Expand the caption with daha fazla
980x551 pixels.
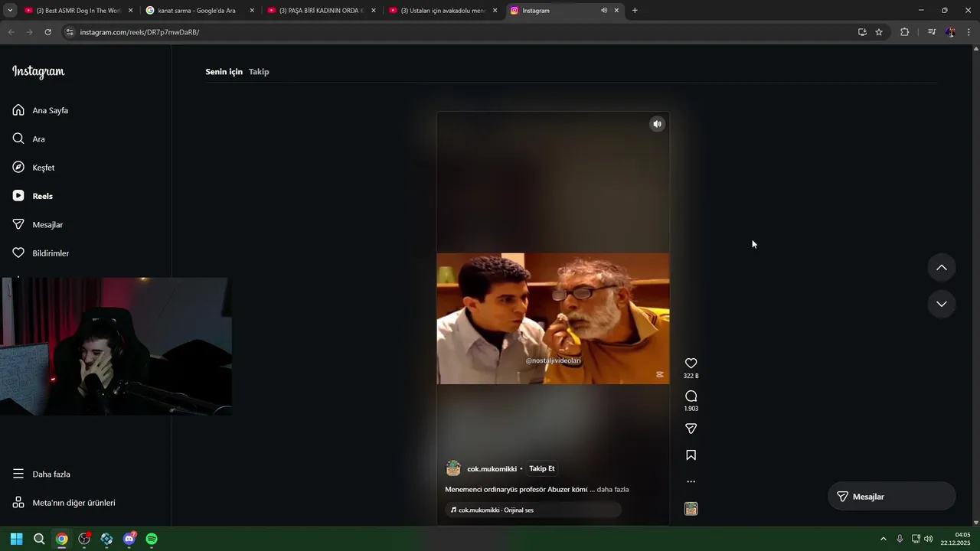coord(612,490)
